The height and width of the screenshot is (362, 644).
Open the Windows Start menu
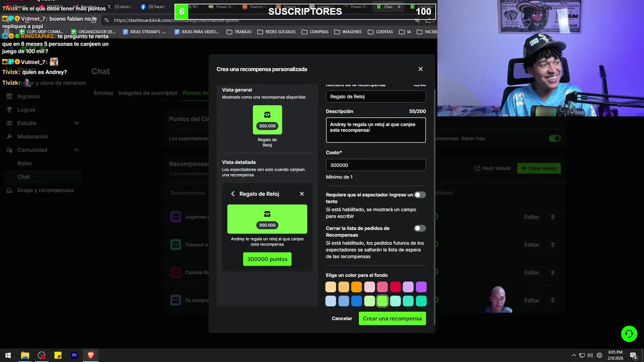point(8,355)
